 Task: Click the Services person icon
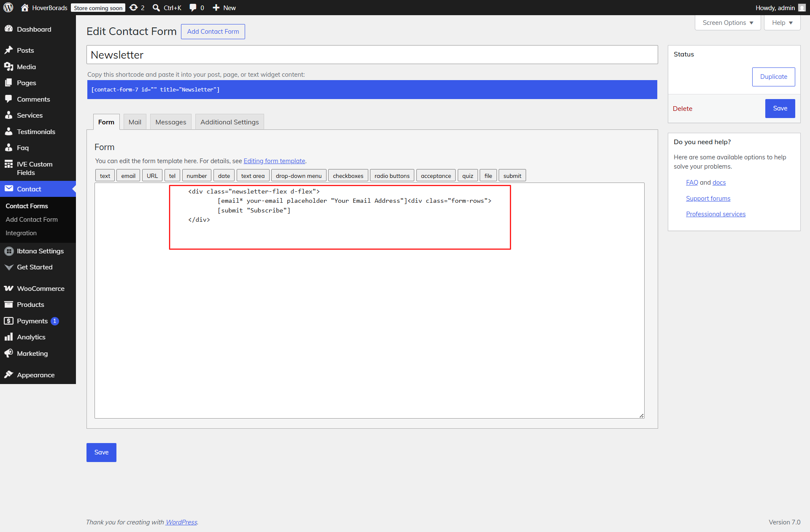[8, 115]
